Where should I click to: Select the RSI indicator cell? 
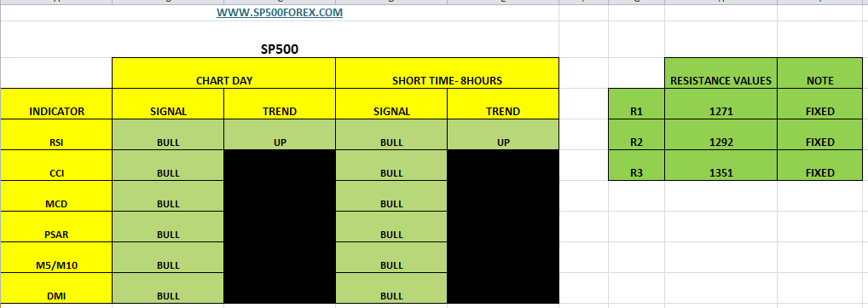click(56, 135)
